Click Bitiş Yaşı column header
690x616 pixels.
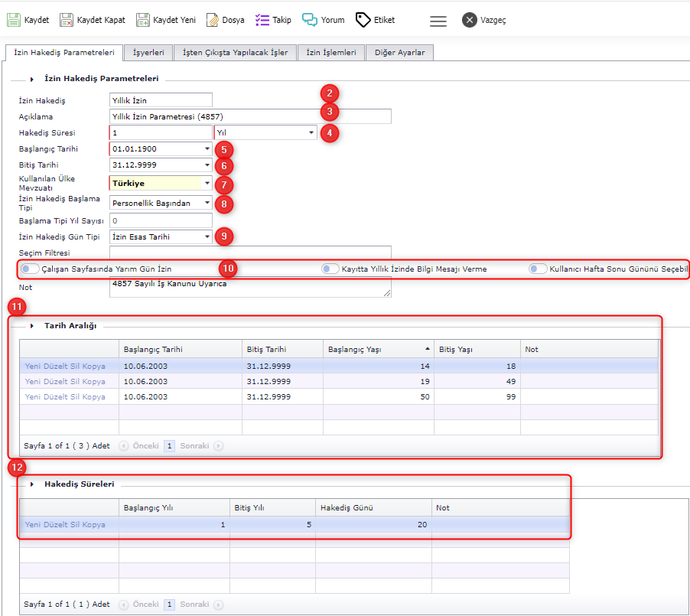pyautogui.click(x=477, y=349)
